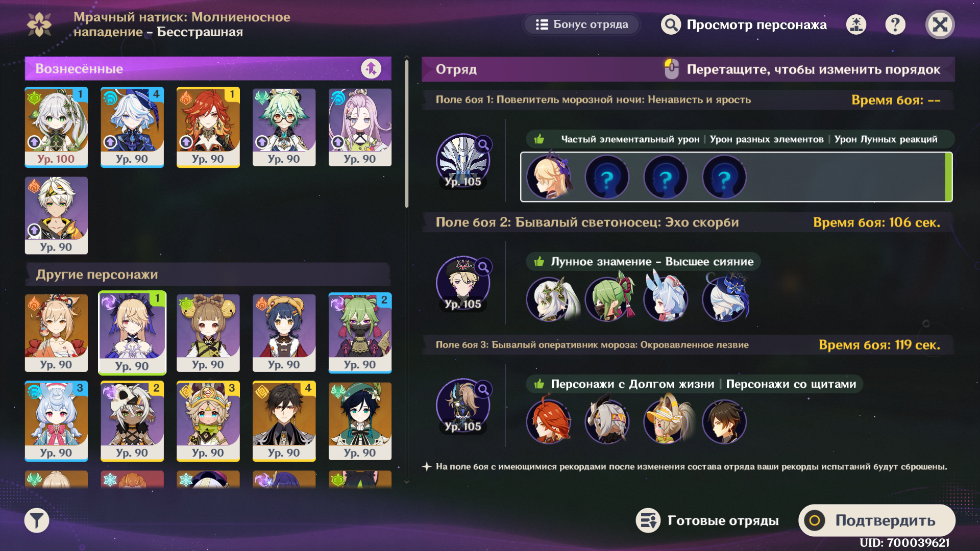Confirm the squad with Подтвердить
The height and width of the screenshot is (551, 980).
click(x=877, y=520)
